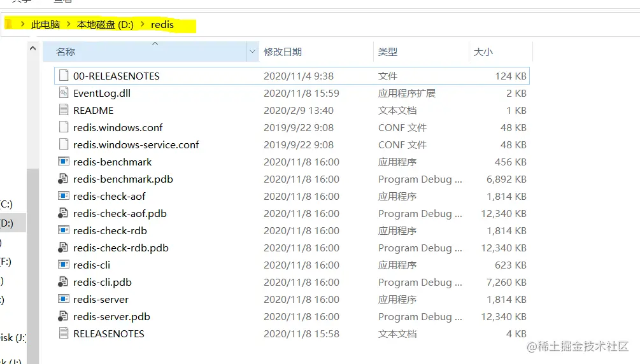The height and width of the screenshot is (364, 640).
Task: Click the 124 KB size value
Action: point(511,76)
